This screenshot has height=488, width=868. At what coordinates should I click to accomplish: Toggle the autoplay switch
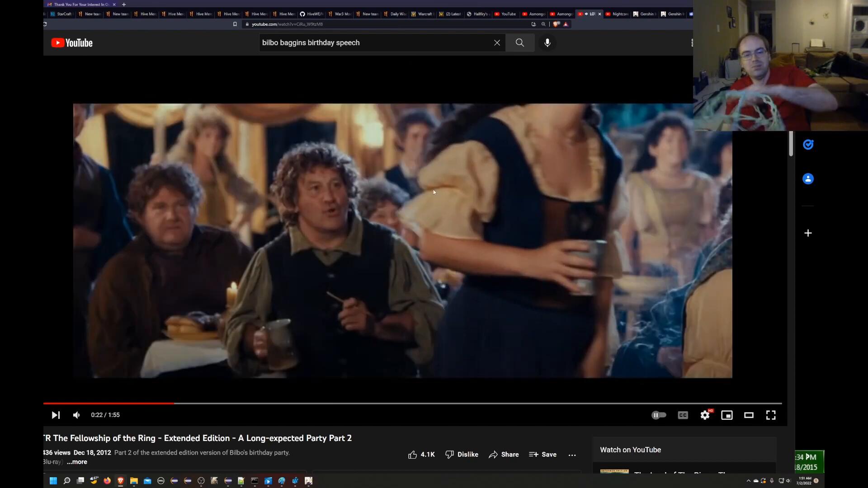pyautogui.click(x=659, y=415)
